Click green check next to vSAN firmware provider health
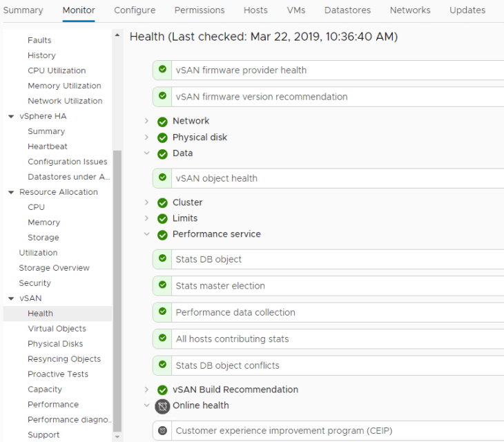This screenshot has height=442, width=504. pyautogui.click(x=162, y=70)
